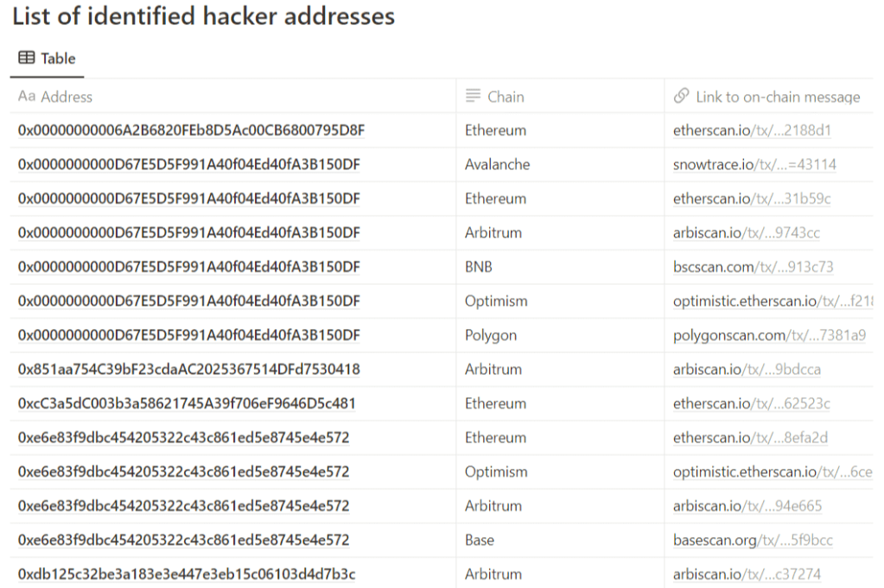Viewport: 884px width, 588px height.
Task: Click the page title List of identified hacker addresses
Action: click(x=202, y=16)
